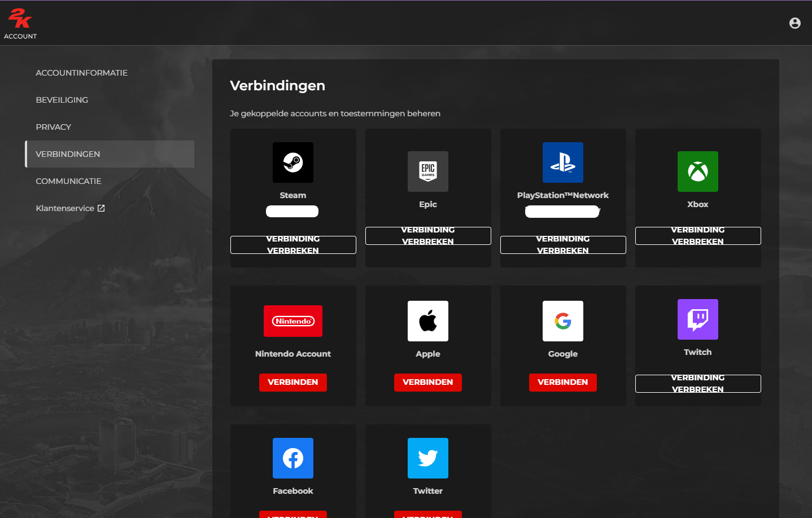Disconnect Steam with Verbinding Verbreken
Screen dimensions: 812x518
coord(293,245)
